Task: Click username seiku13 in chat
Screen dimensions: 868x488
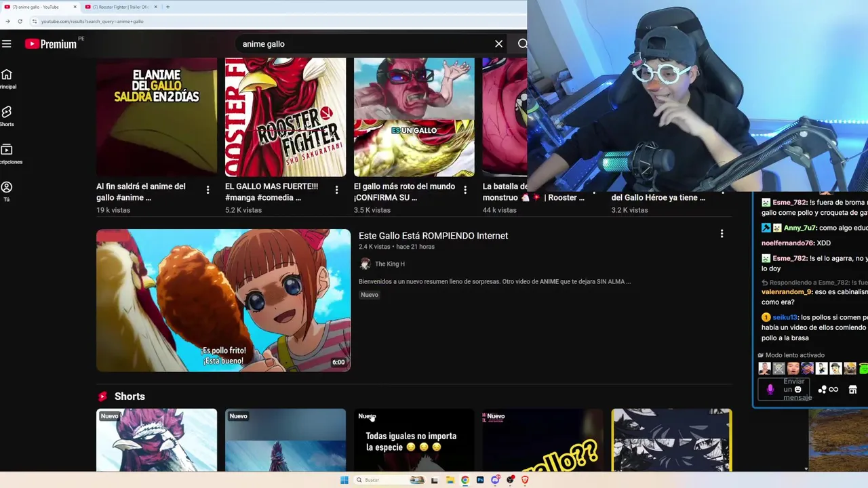Action: click(785, 317)
